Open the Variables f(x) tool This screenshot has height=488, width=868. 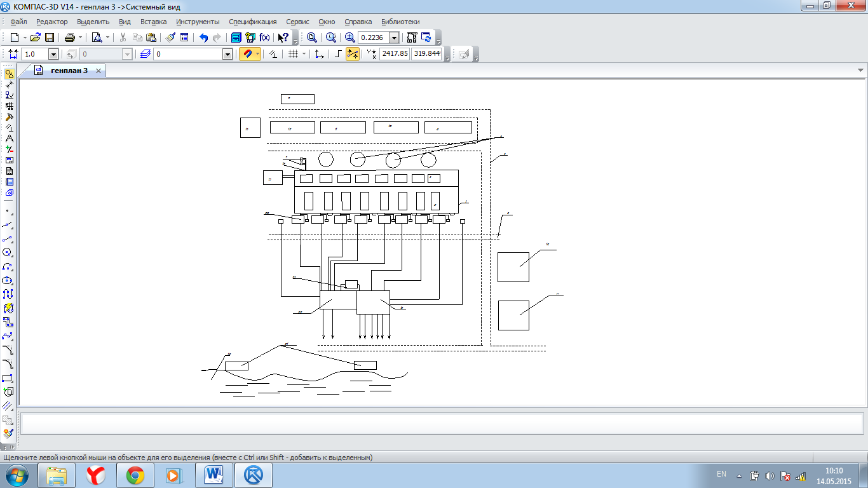tap(264, 37)
